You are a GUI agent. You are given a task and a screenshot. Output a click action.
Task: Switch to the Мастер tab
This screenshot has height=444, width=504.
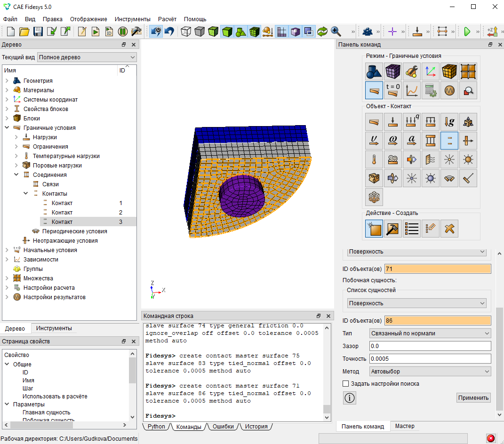point(405,426)
